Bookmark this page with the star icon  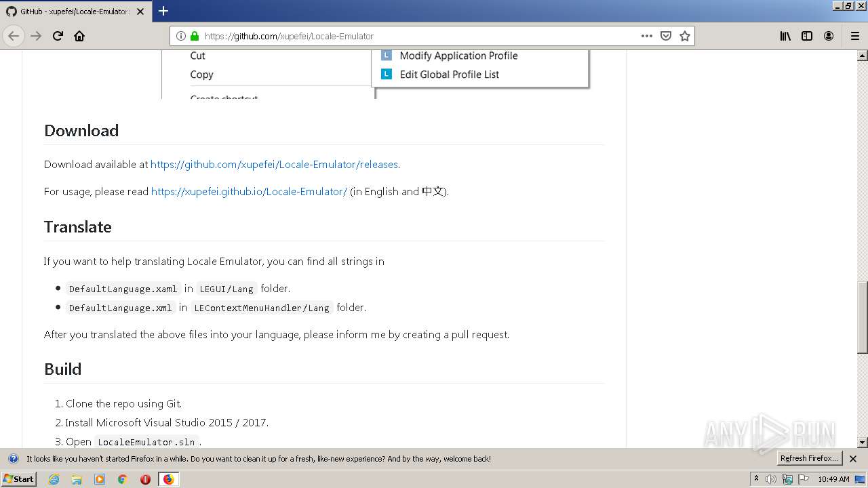[685, 36]
